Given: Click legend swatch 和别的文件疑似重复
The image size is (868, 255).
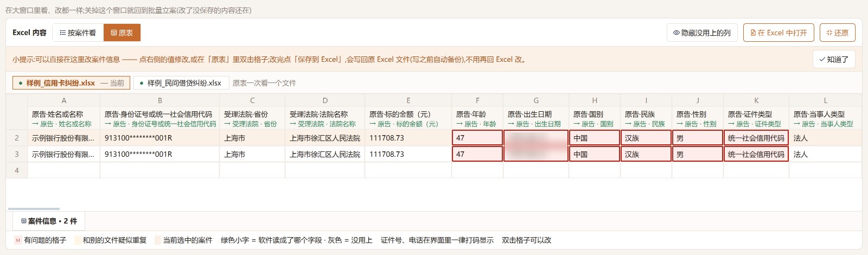Looking at the screenshot, I should pyautogui.click(x=77, y=240).
